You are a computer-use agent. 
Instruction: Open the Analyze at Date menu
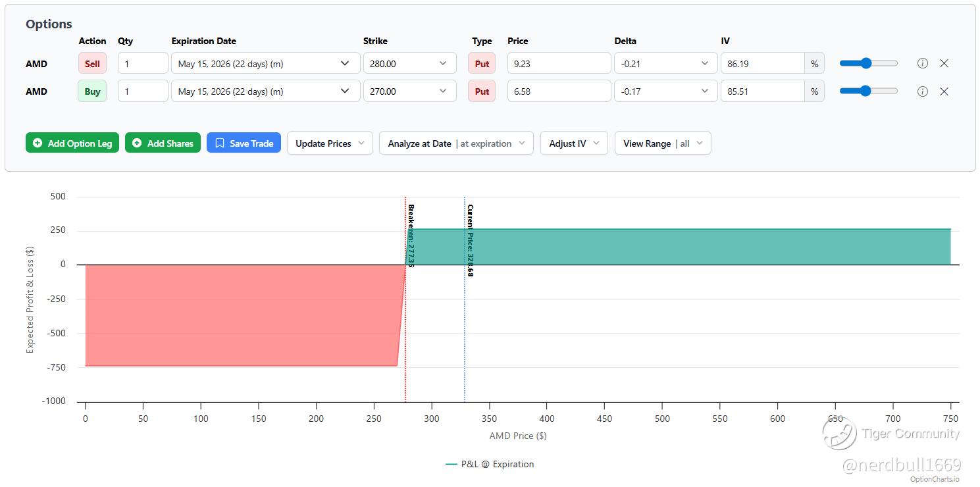455,143
